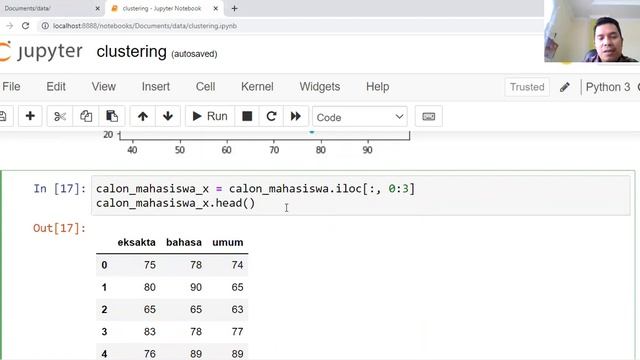Save and checkpoint icon in toolbar
640x360 pixels.
pos(3,116)
